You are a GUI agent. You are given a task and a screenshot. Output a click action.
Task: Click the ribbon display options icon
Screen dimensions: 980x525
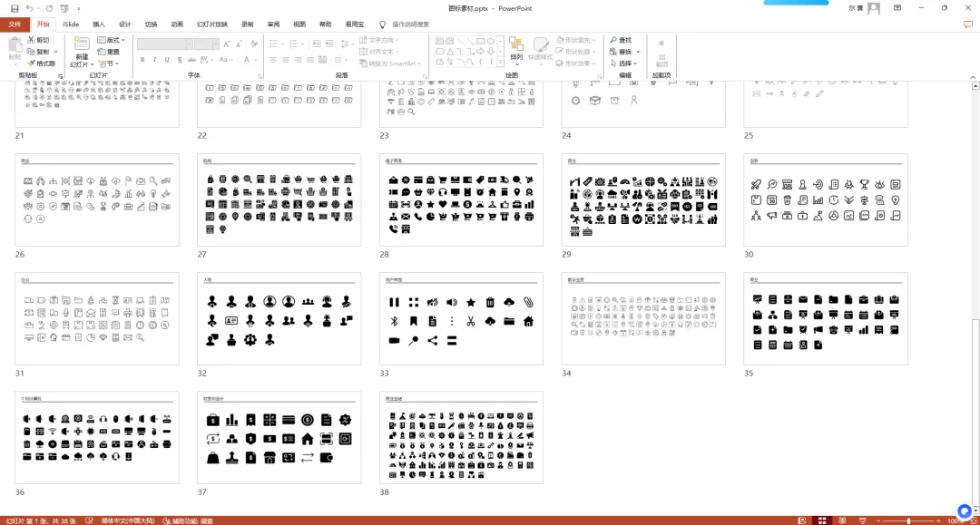tap(897, 8)
